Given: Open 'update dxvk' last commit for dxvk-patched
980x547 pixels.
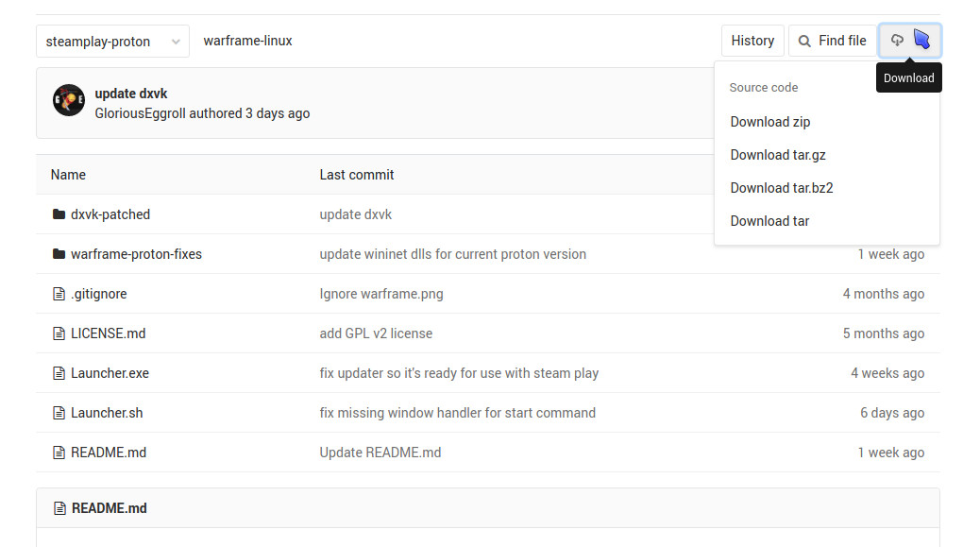Looking at the screenshot, I should tap(356, 214).
